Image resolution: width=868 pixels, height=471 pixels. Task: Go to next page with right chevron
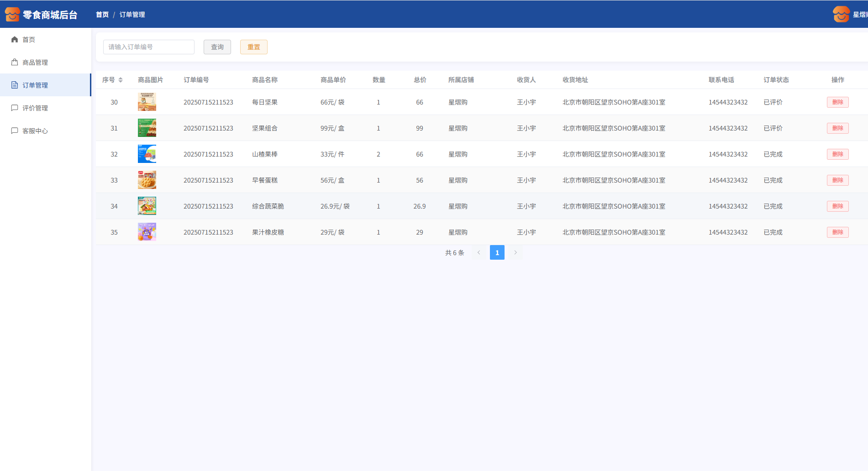516,252
